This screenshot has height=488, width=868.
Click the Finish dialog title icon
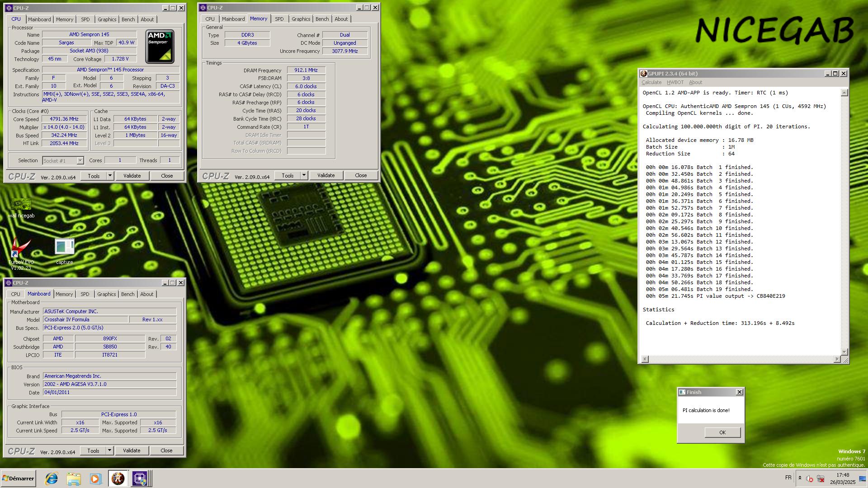(682, 392)
